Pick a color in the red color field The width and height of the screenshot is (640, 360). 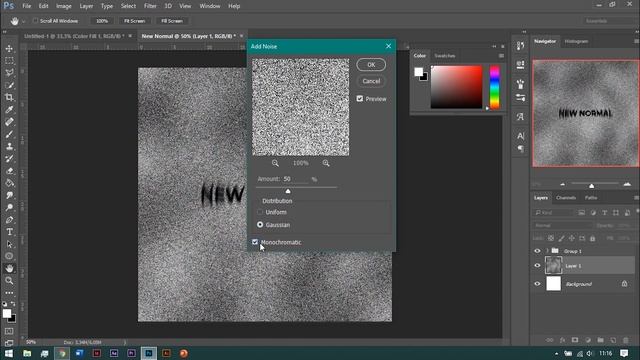click(x=456, y=87)
